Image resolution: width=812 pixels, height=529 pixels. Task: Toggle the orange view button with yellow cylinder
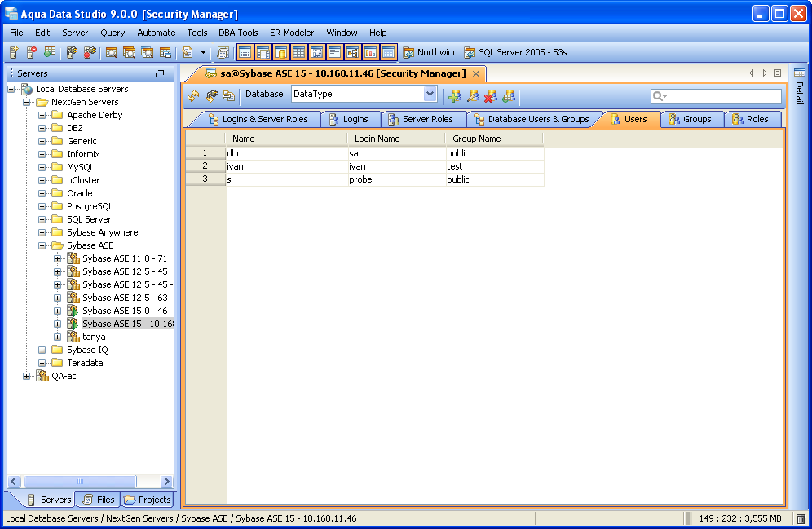[280, 52]
